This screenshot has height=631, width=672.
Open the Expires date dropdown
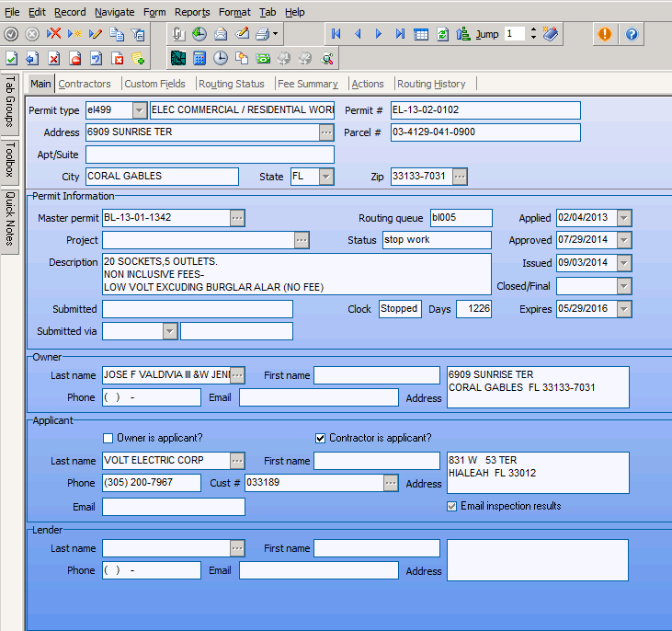[x=624, y=309]
